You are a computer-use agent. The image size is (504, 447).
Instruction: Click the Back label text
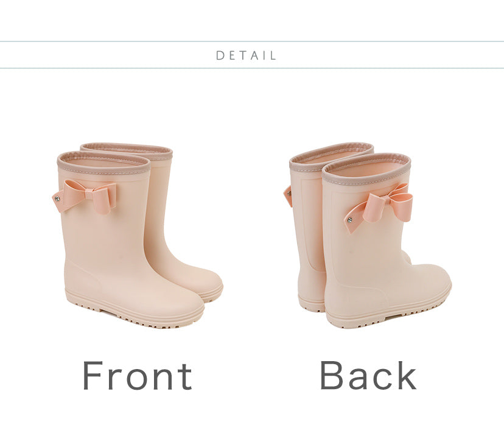coord(368,375)
